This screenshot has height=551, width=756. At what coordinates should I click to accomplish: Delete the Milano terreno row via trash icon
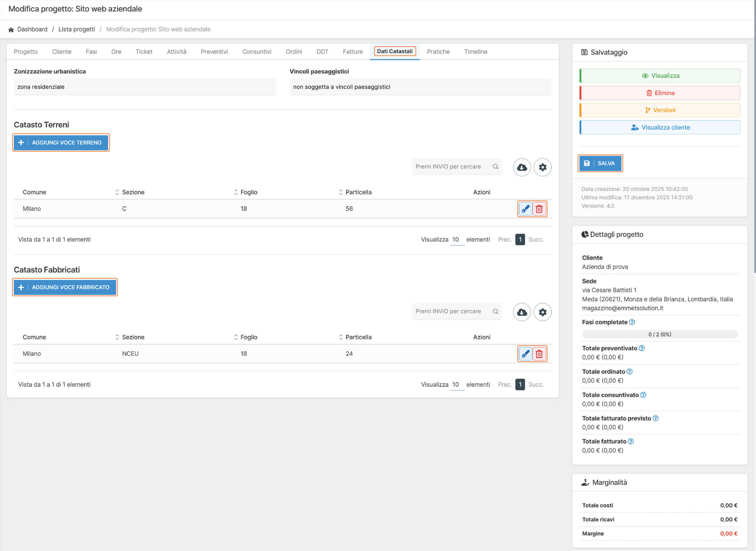click(539, 209)
